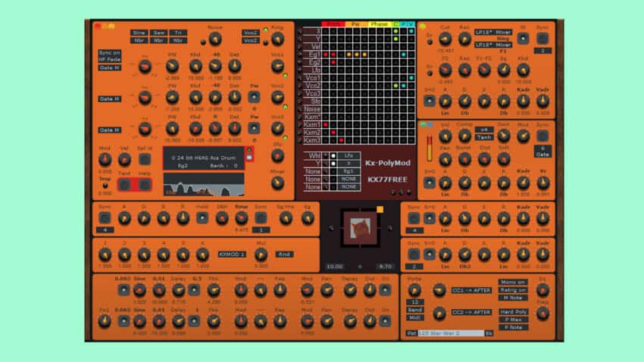Click the Midi button
The width and height of the screenshot is (644, 362).
tap(415, 317)
